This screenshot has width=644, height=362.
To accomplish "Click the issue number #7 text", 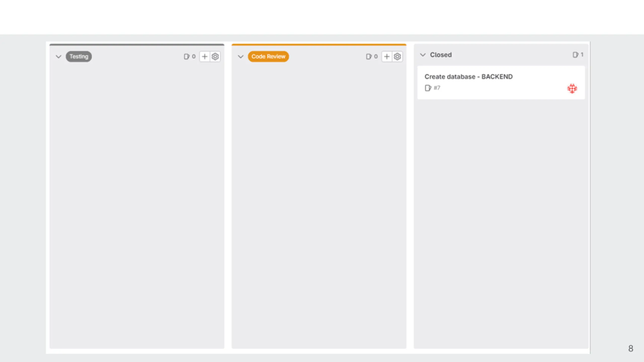I will click(x=437, y=88).
